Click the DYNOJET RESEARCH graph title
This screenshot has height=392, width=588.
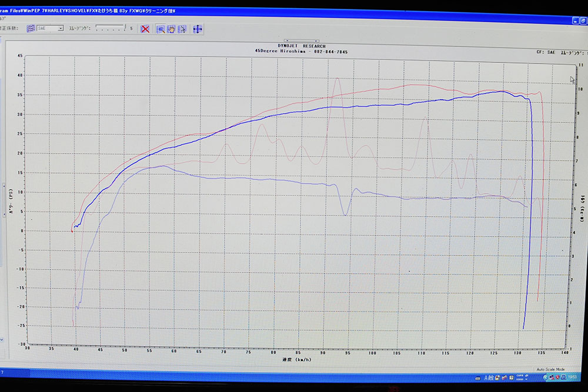point(301,46)
